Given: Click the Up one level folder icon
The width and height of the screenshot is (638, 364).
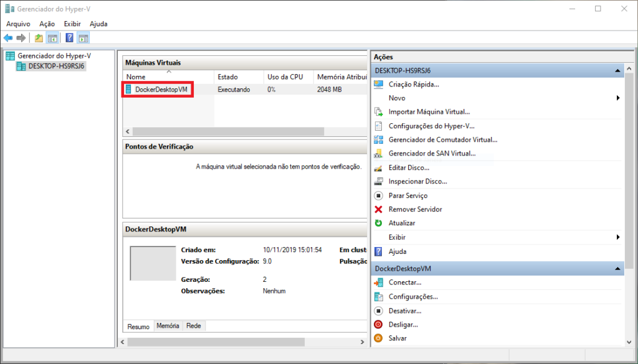Looking at the screenshot, I should 39,38.
